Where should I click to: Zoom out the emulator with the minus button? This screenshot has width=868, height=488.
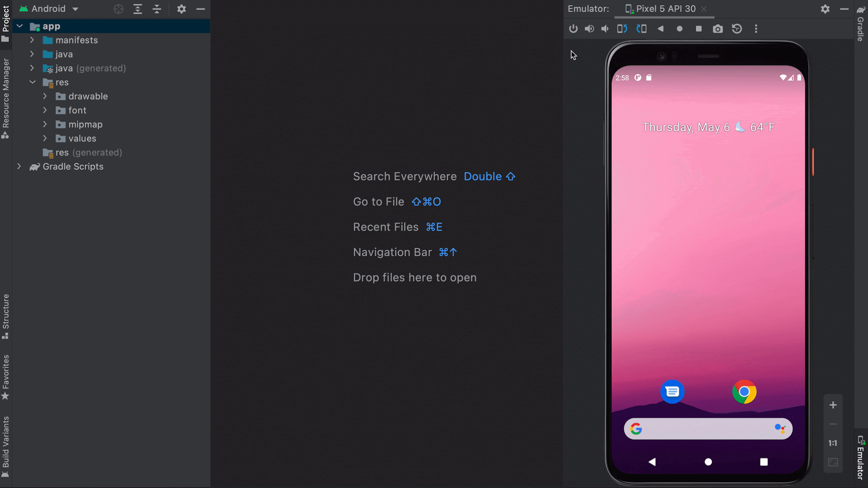click(x=833, y=424)
